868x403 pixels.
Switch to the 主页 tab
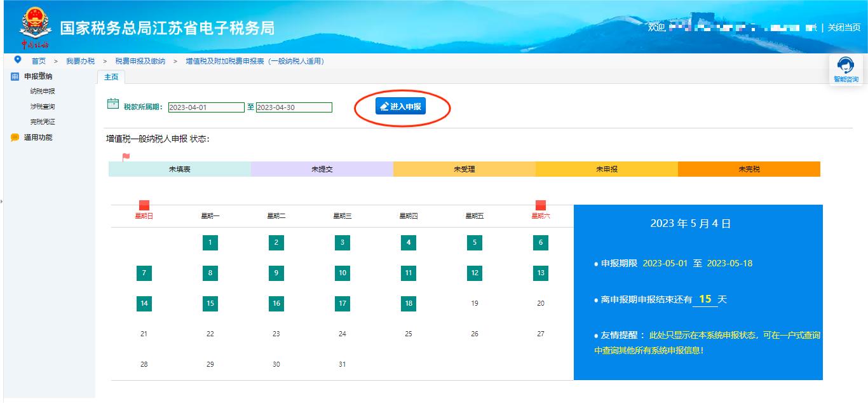[111, 77]
